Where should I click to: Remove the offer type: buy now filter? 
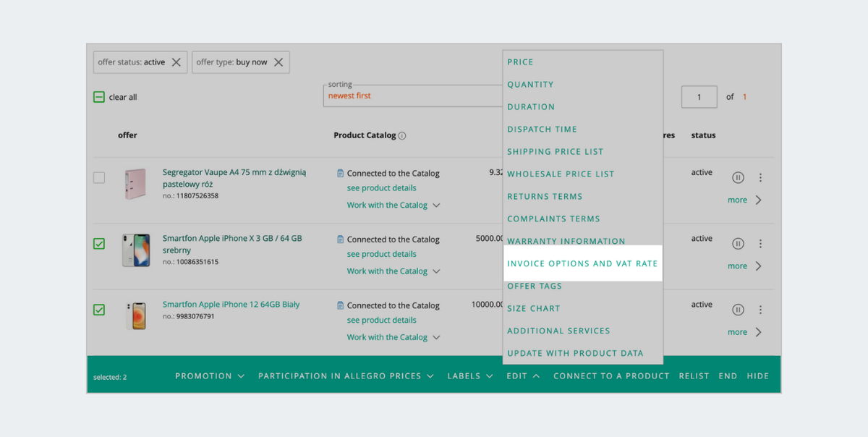278,62
